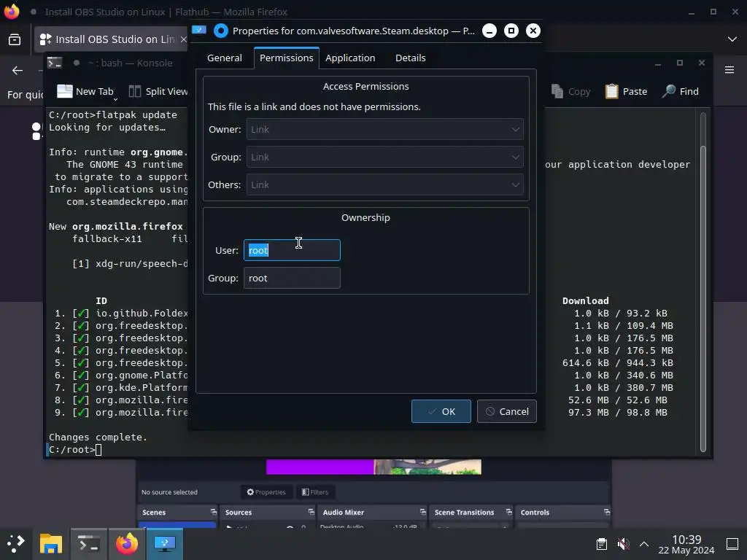747x560 pixels.
Task: Click the show desktop button
Action: click(x=732, y=544)
